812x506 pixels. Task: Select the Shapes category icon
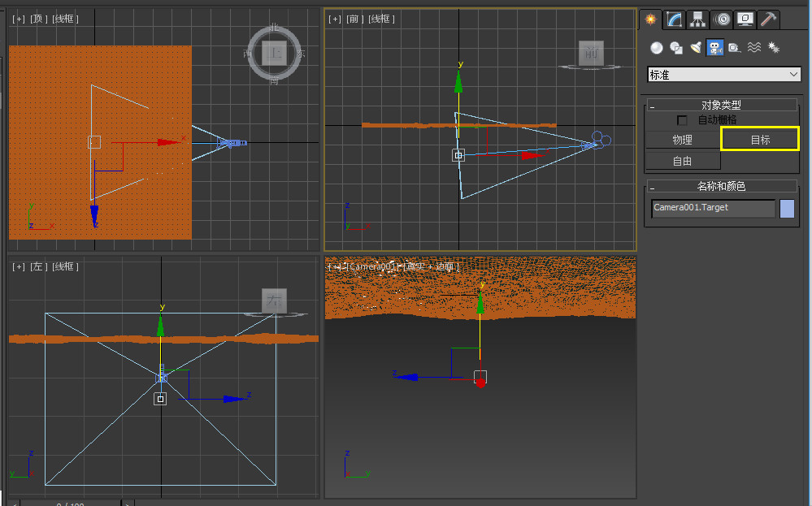click(675, 48)
